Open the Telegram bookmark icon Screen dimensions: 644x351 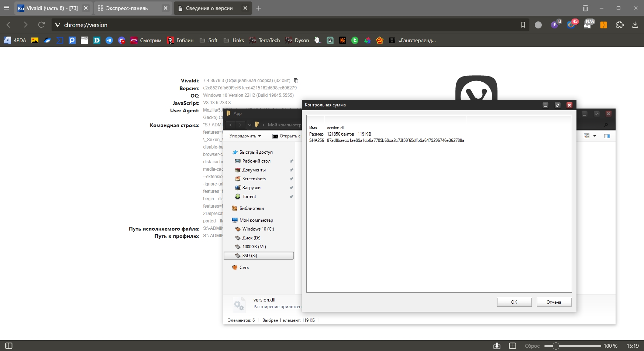tap(109, 40)
